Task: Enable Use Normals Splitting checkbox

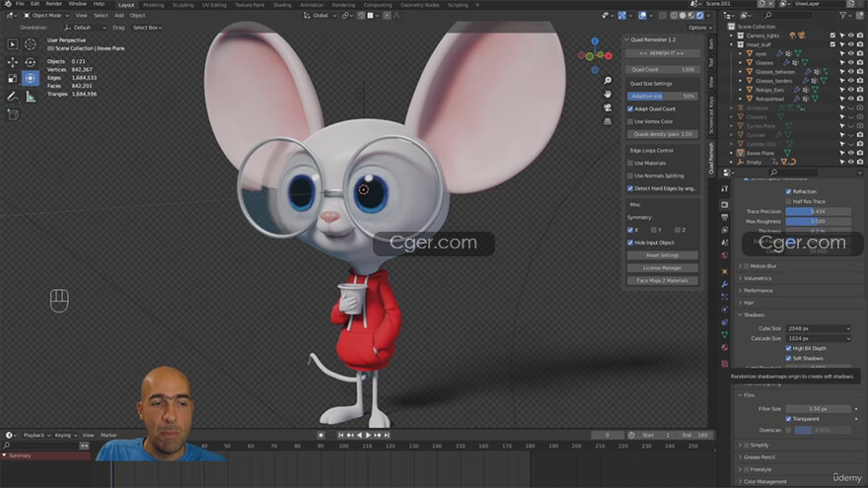Action: [x=630, y=175]
